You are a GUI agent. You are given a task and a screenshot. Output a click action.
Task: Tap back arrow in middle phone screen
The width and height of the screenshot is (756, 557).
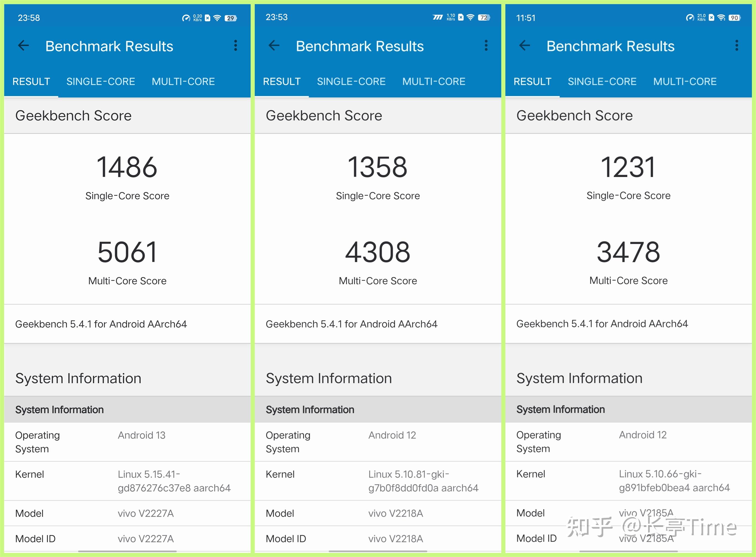[x=274, y=45]
